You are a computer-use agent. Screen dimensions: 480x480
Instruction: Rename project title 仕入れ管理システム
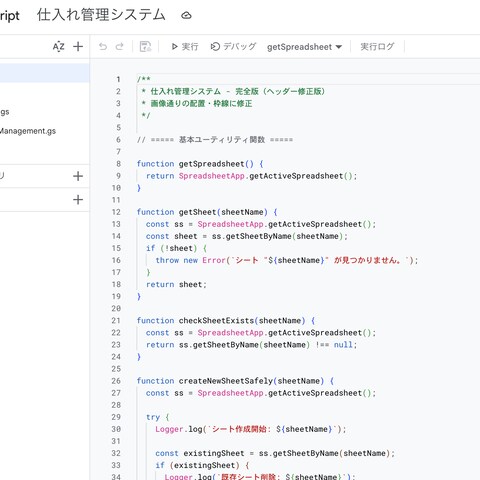(x=101, y=15)
